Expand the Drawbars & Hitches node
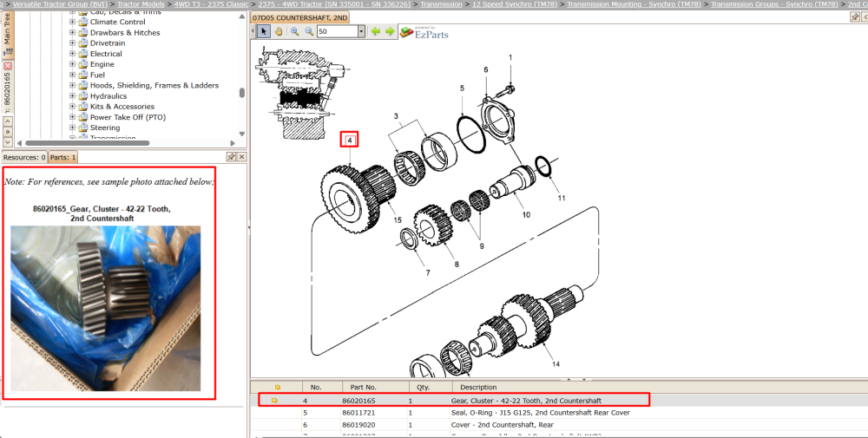Viewport: 868px width, 438px height. (72, 33)
